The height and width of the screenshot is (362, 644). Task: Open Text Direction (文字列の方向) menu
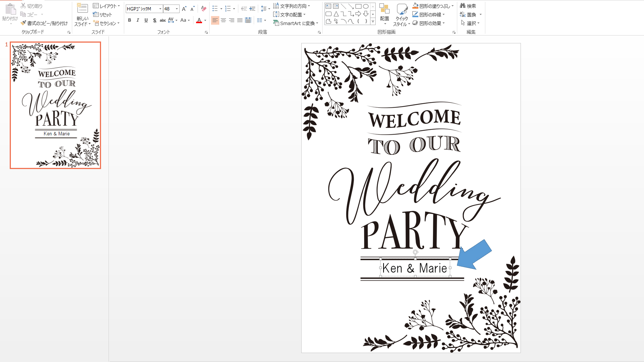(292, 6)
